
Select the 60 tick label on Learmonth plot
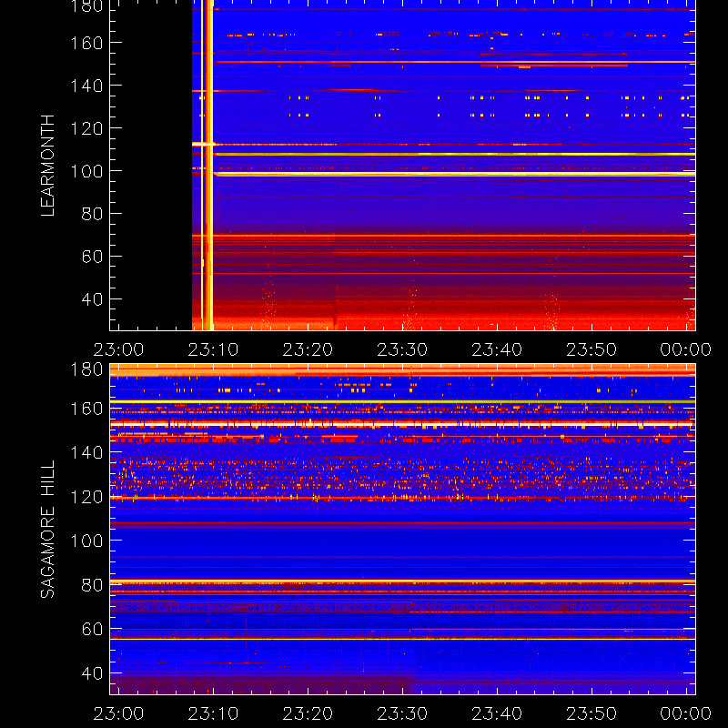pyautogui.click(x=92, y=257)
